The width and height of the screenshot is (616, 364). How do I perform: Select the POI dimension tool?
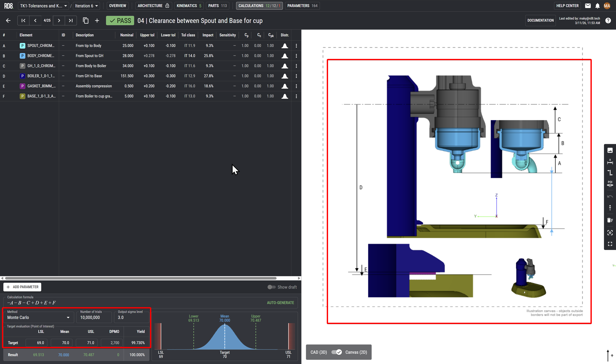[x=610, y=184]
